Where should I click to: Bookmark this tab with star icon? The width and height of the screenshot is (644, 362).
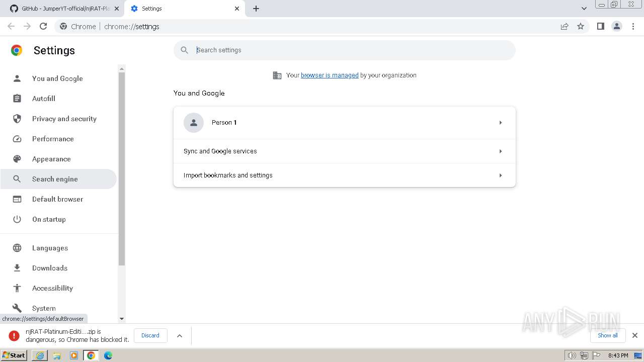tap(581, 26)
